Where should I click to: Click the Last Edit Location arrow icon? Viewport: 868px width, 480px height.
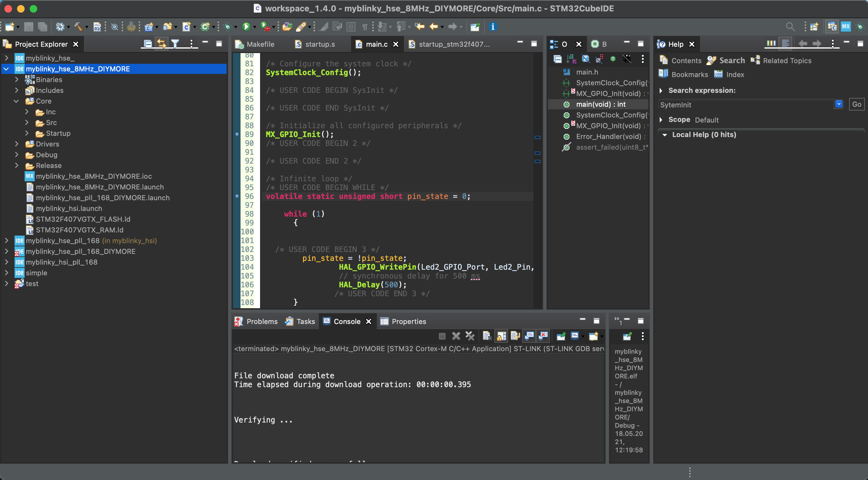coord(419,27)
